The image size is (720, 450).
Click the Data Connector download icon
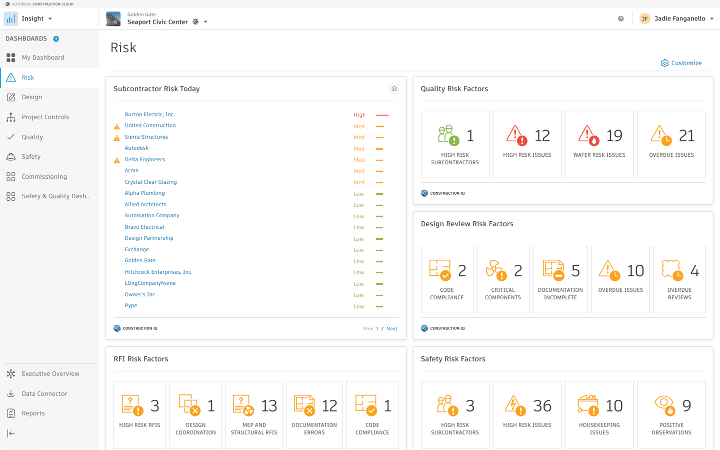pyautogui.click(x=10, y=394)
